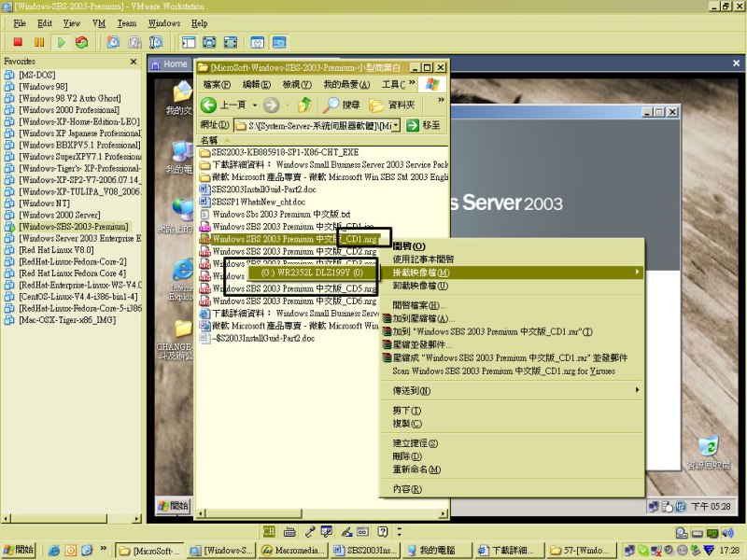Image resolution: width=747 pixels, height=560 pixels.
Task: Click the Summary view toolbar icon
Action: pyautogui.click(x=258, y=42)
